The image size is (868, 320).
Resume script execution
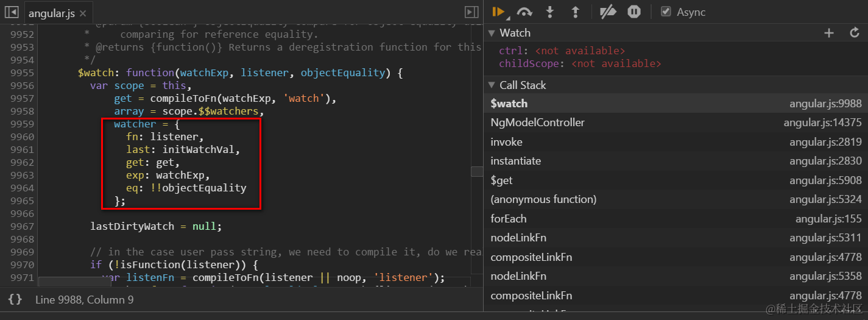click(x=498, y=12)
